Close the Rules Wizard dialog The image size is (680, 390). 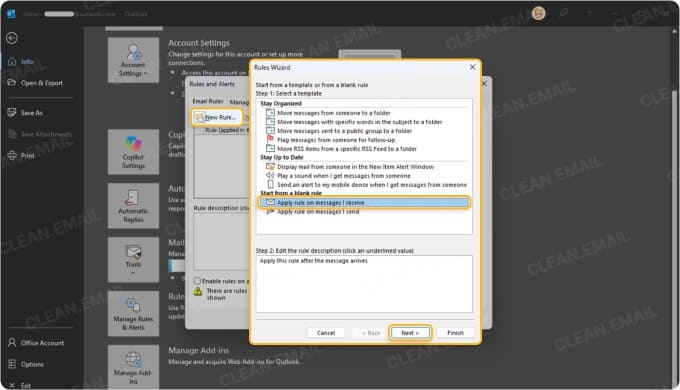point(472,67)
